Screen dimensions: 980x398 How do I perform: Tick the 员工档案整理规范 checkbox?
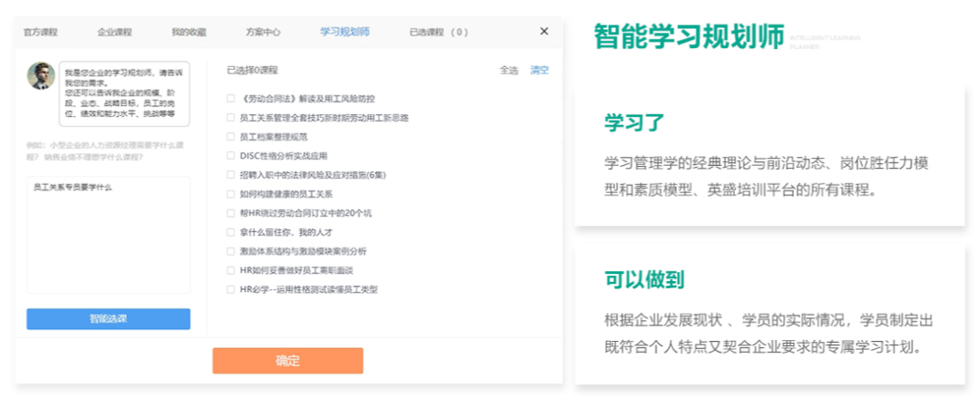tap(231, 137)
